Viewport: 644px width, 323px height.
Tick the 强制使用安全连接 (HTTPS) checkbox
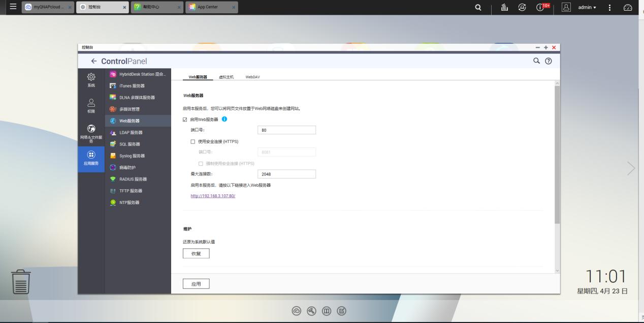pos(201,163)
